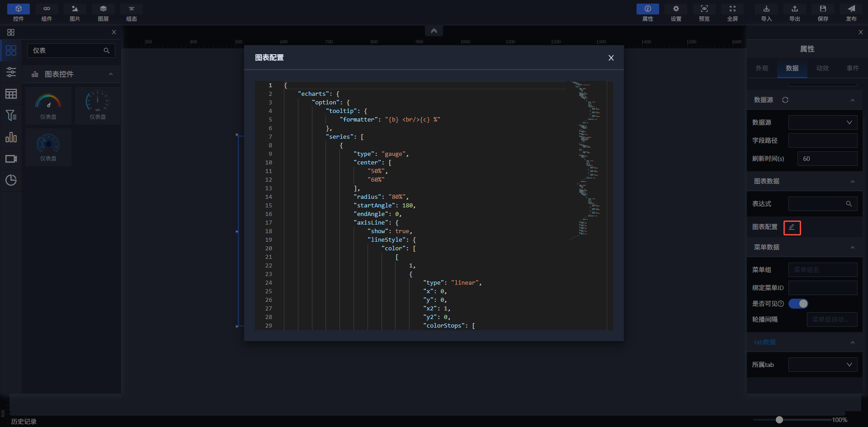Collapse the 菜单数据 section
Image resolution: width=868 pixels, height=427 pixels.
coord(852,247)
